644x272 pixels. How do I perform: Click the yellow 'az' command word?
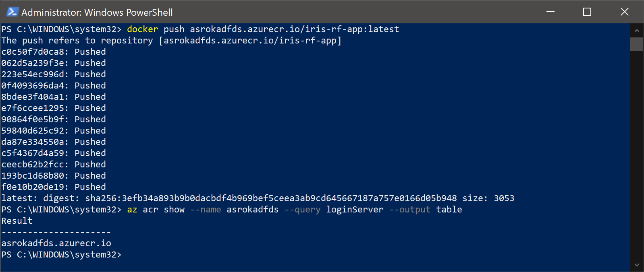click(132, 210)
